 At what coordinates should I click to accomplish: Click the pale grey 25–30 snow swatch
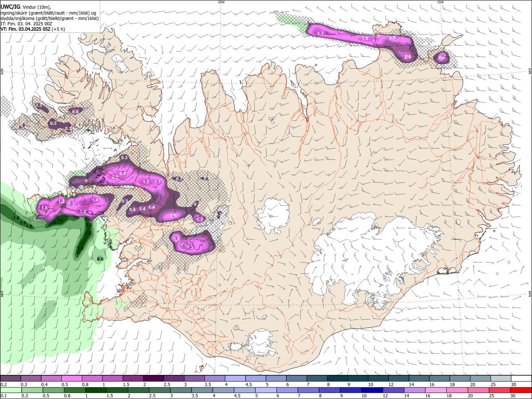click(x=500, y=379)
